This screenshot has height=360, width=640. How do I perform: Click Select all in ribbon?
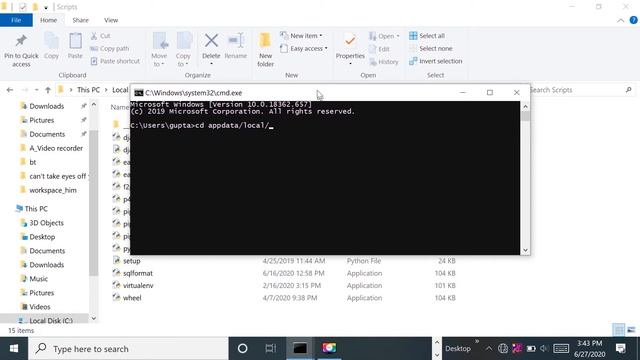[427, 36]
